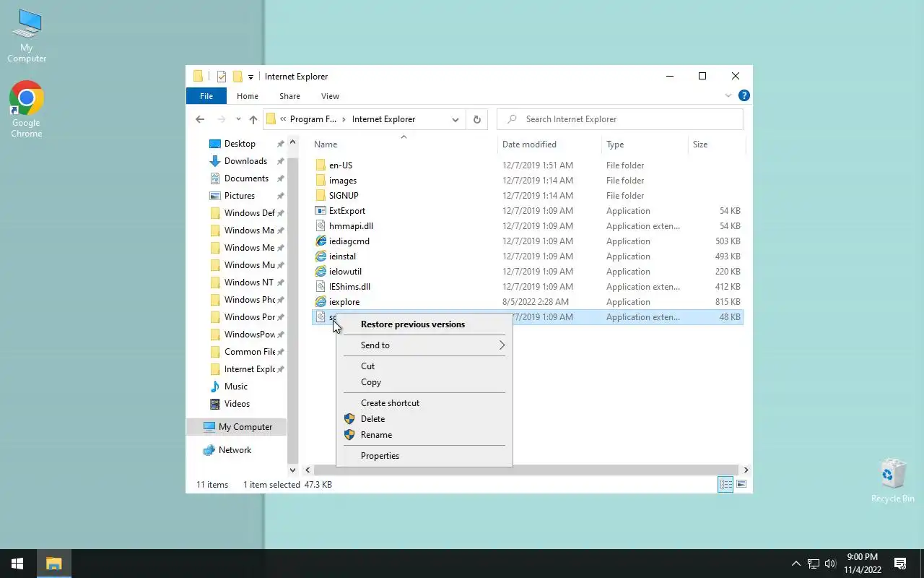The height and width of the screenshot is (578, 924).
Task: Click the taskbar clock and date
Action: click(x=863, y=564)
